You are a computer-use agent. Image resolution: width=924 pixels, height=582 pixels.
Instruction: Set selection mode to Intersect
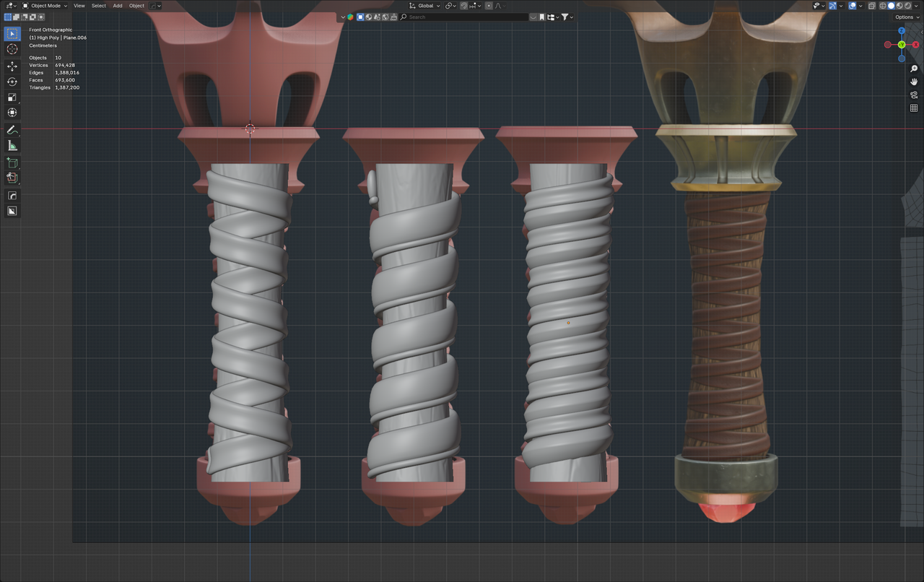40,17
